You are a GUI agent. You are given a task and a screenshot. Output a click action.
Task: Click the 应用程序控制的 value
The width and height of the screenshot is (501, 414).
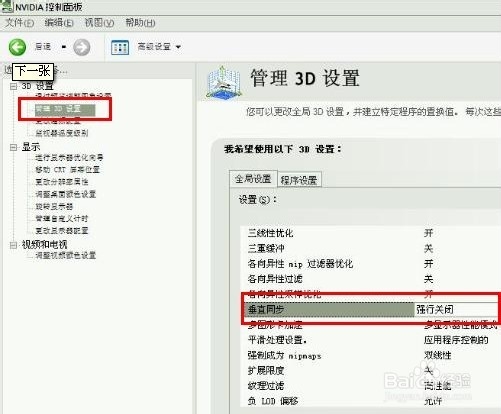456,340
